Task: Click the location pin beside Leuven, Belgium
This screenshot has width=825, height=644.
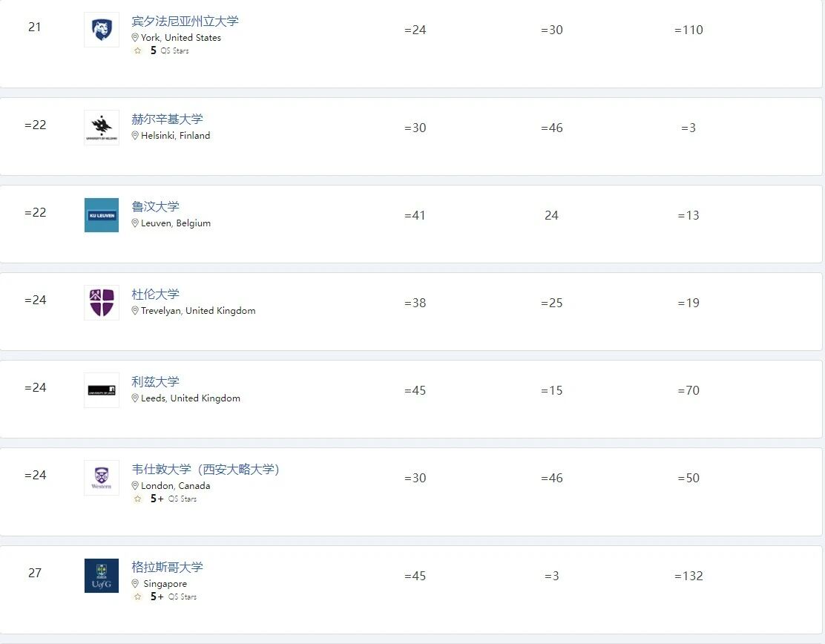Action: [135, 223]
